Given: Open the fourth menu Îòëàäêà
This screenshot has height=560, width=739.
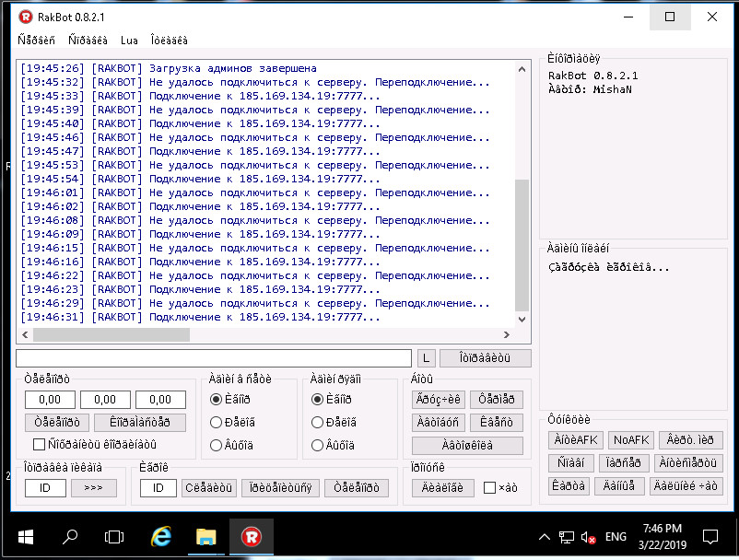Looking at the screenshot, I should [x=170, y=41].
